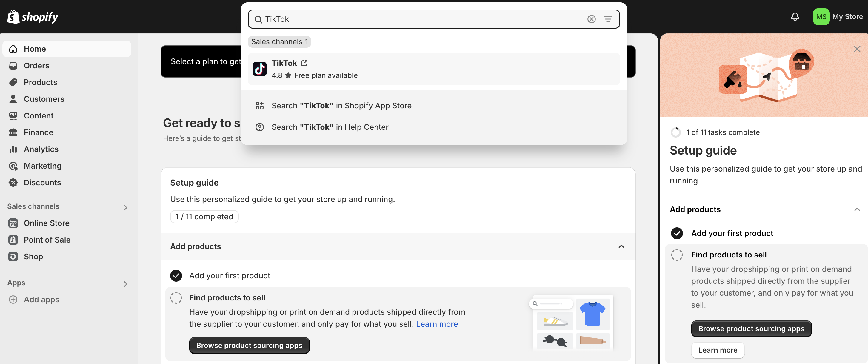Viewport: 868px width, 364px height.
Task: Click the TikTok app icon
Action: [x=259, y=69]
